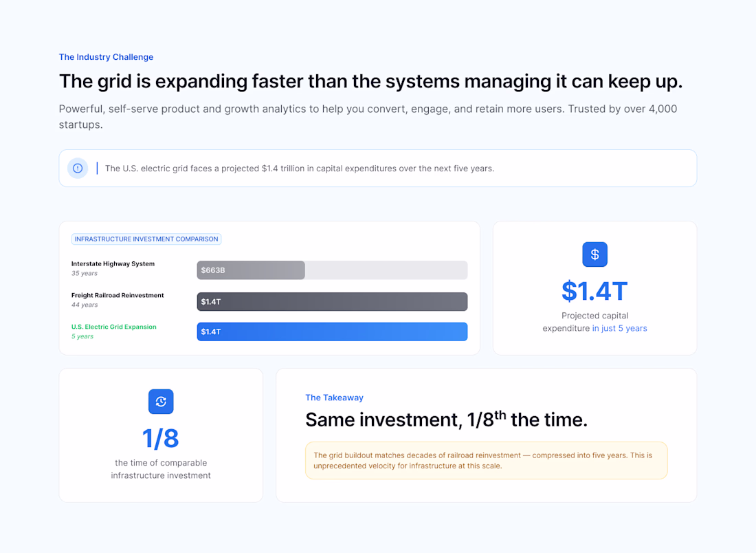The height and width of the screenshot is (553, 756).
Task: Click the yellow grid buildout callout note
Action: tap(486, 460)
